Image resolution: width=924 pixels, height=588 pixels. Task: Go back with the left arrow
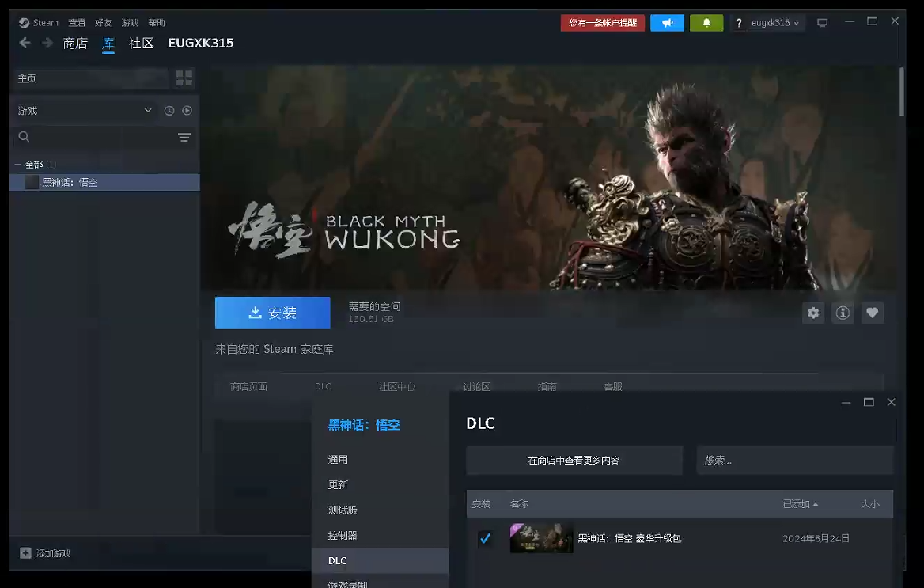[25, 43]
